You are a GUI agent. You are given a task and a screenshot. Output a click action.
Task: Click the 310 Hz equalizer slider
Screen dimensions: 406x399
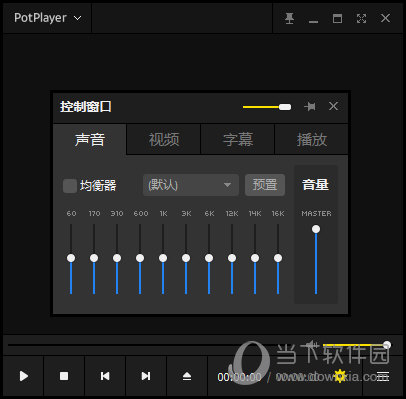pos(117,259)
